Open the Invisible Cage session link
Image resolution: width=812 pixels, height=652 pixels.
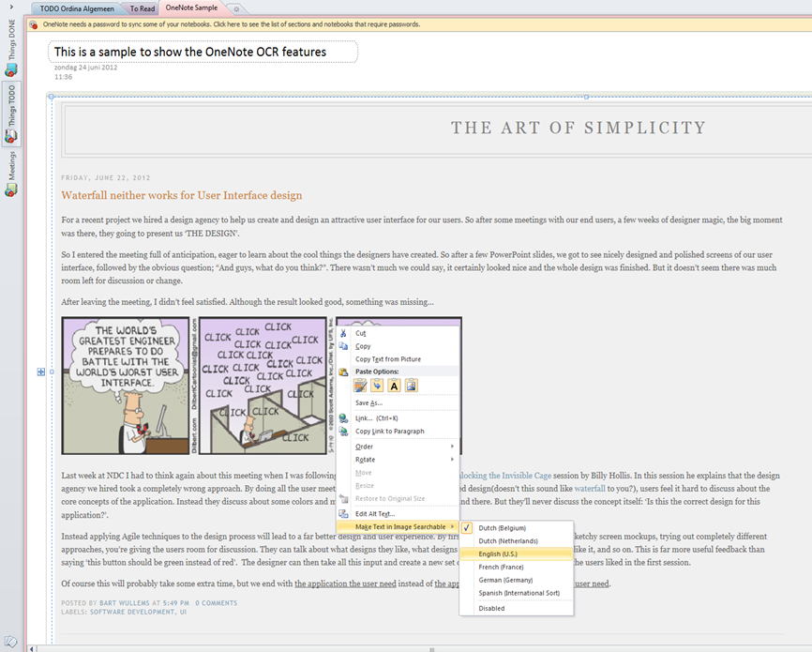[x=505, y=476]
